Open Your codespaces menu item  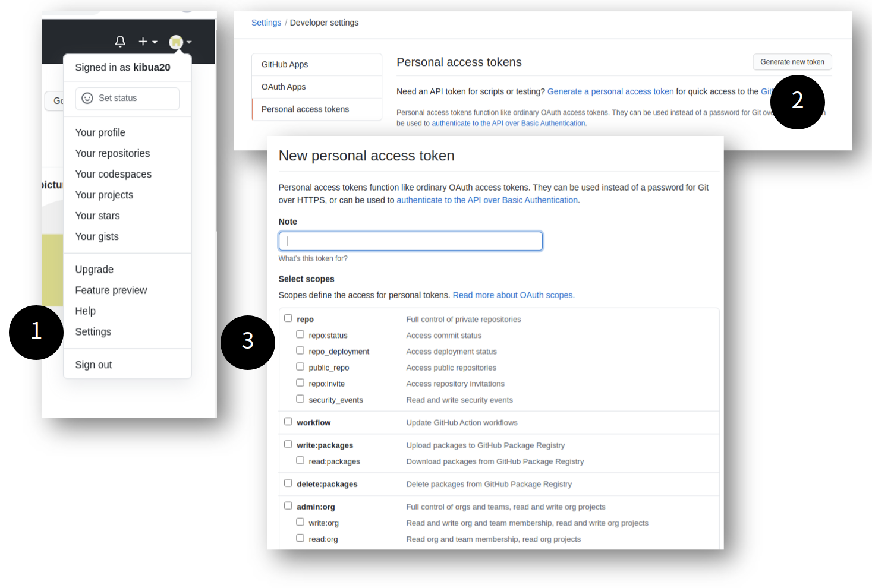[x=113, y=174]
